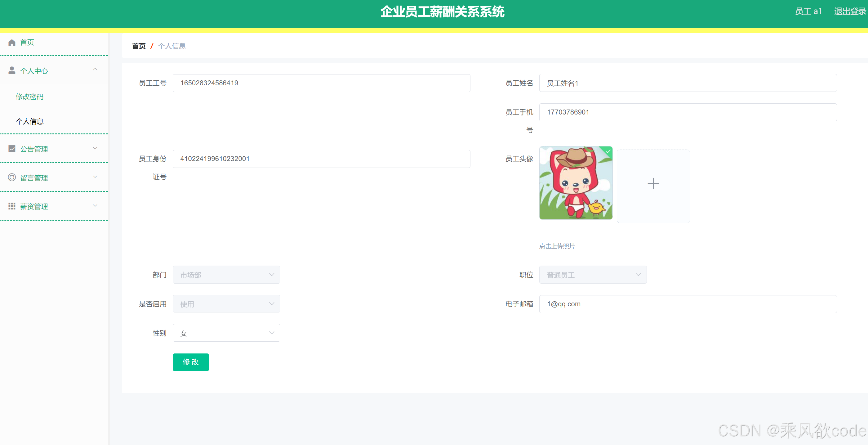Image resolution: width=868 pixels, height=445 pixels.
Task: Expand the 公告管理 submenu
Action: 95,148
